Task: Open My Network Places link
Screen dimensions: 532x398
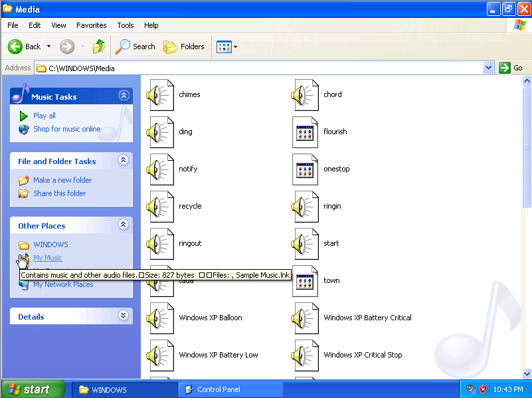Action: point(63,284)
